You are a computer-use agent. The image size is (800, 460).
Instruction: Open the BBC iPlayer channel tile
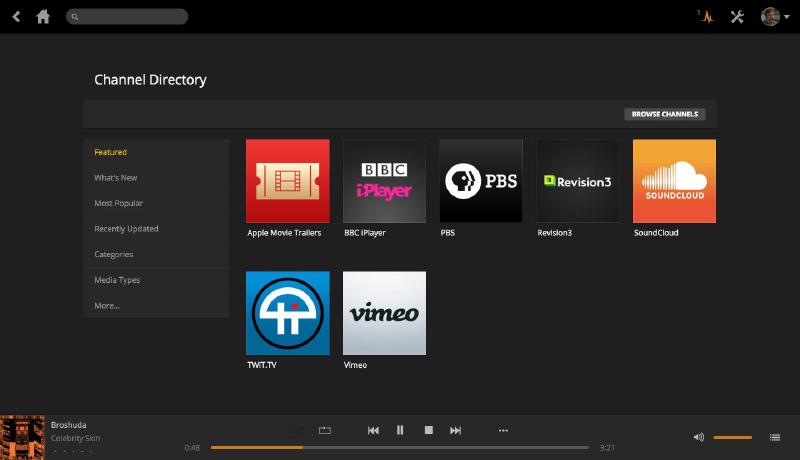(x=384, y=181)
